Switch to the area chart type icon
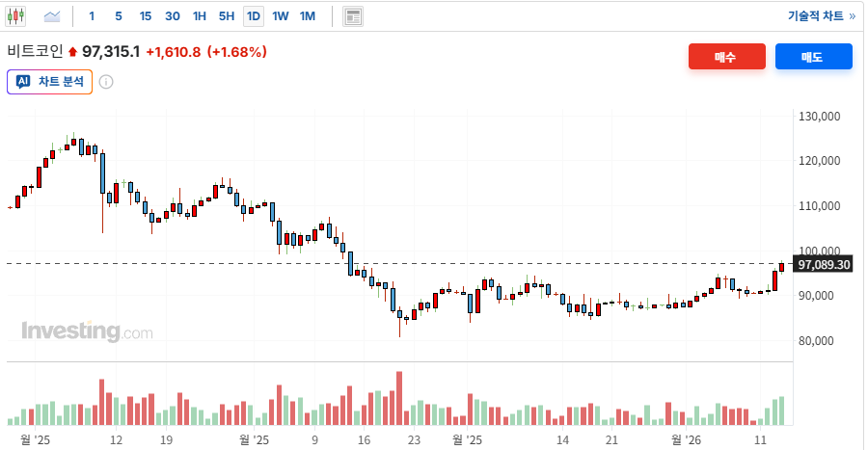868x450 pixels. (x=52, y=16)
